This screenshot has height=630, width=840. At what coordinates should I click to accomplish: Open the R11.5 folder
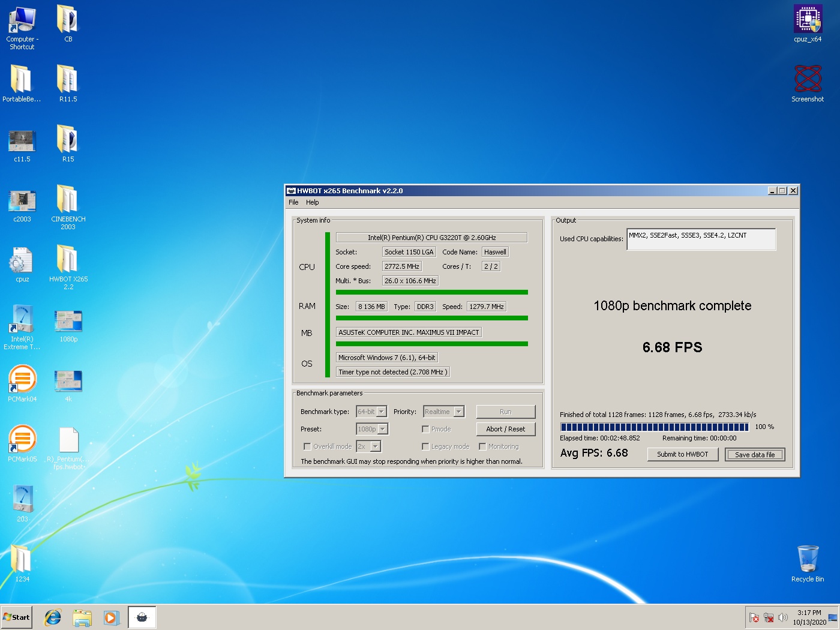[68, 83]
